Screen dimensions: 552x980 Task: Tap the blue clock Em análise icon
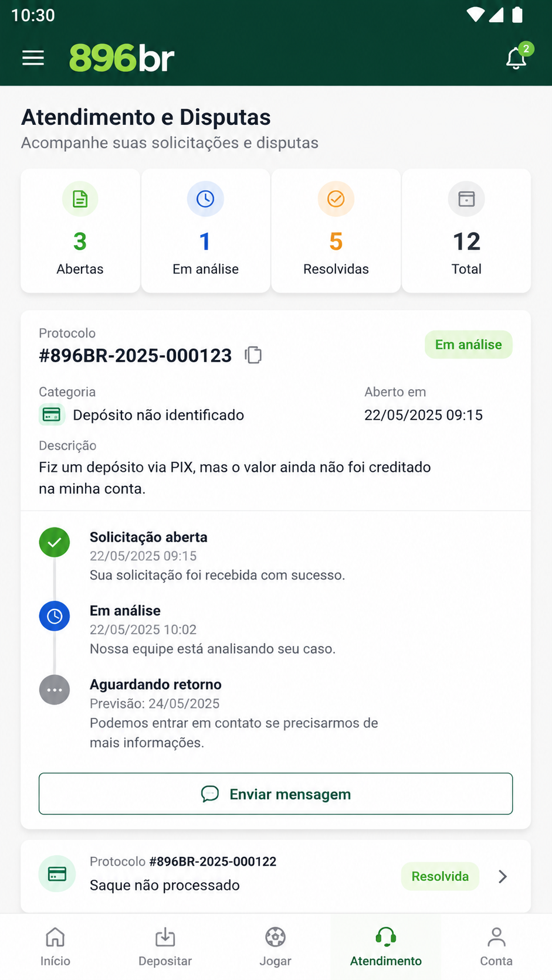[205, 199]
